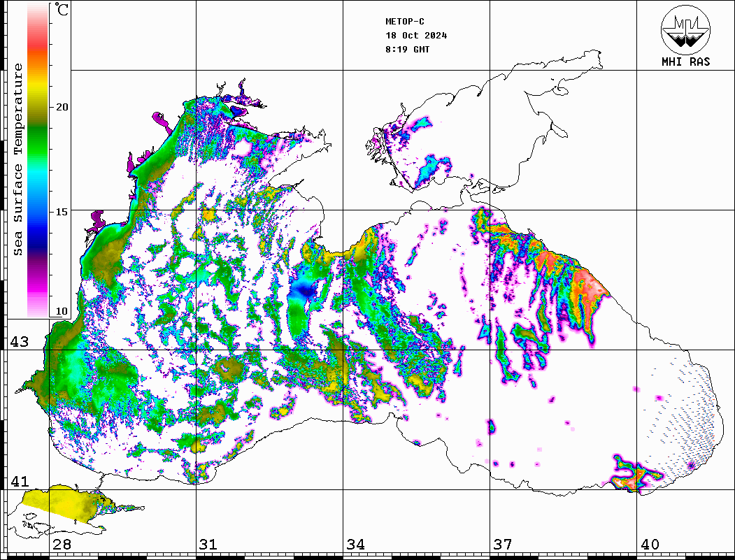
Task: Click longitude label 28
Action: point(62,545)
